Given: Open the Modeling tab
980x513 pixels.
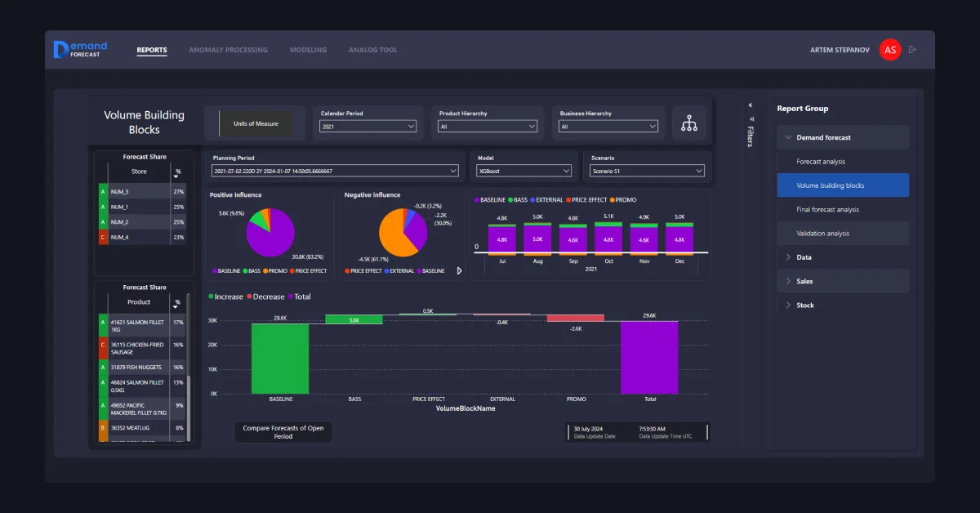Looking at the screenshot, I should tap(308, 50).
